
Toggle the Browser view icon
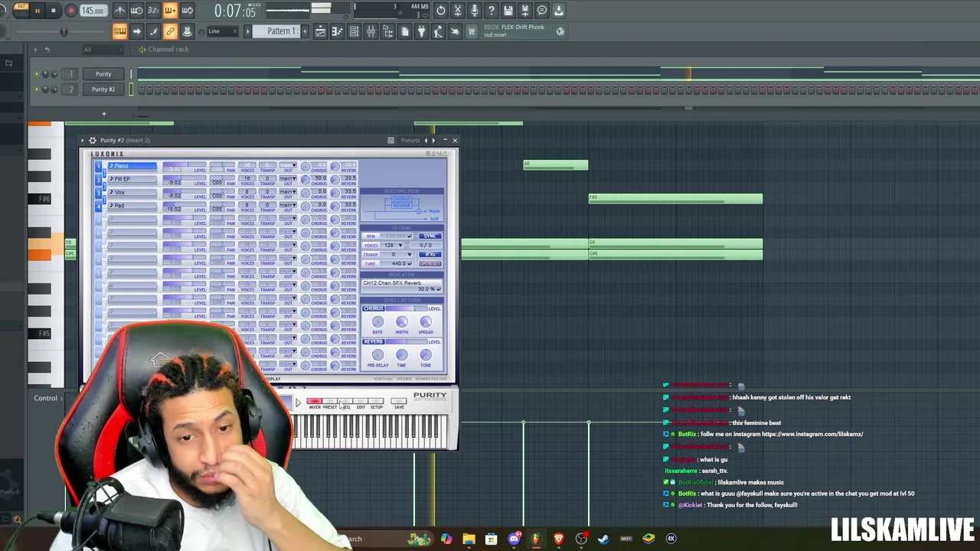pyautogui.click(x=387, y=31)
